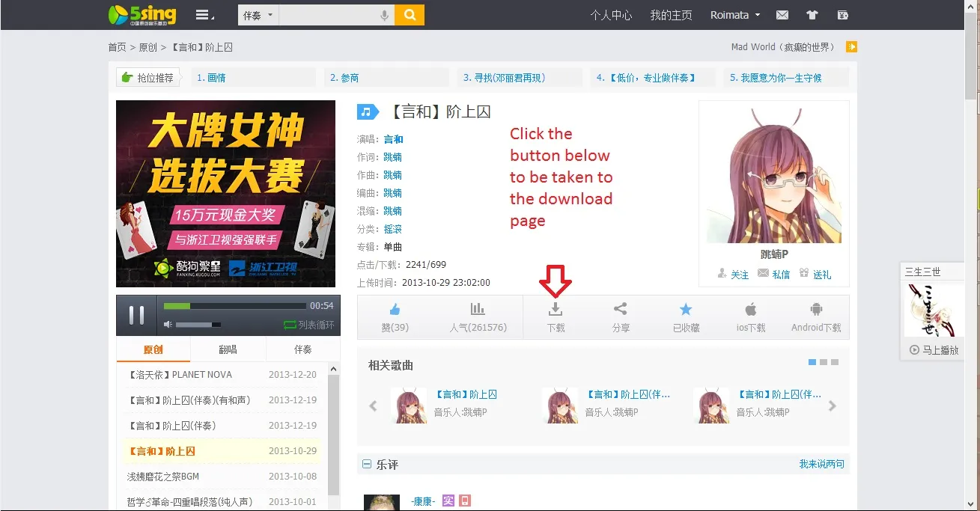Image resolution: width=980 pixels, height=511 pixels.
Task: Seek within the song progress bar
Action: tap(234, 306)
